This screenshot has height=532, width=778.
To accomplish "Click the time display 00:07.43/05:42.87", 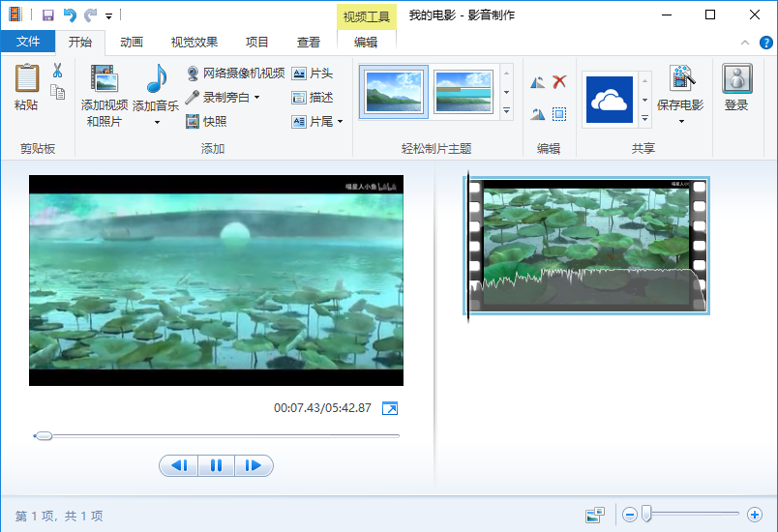I will (322, 408).
